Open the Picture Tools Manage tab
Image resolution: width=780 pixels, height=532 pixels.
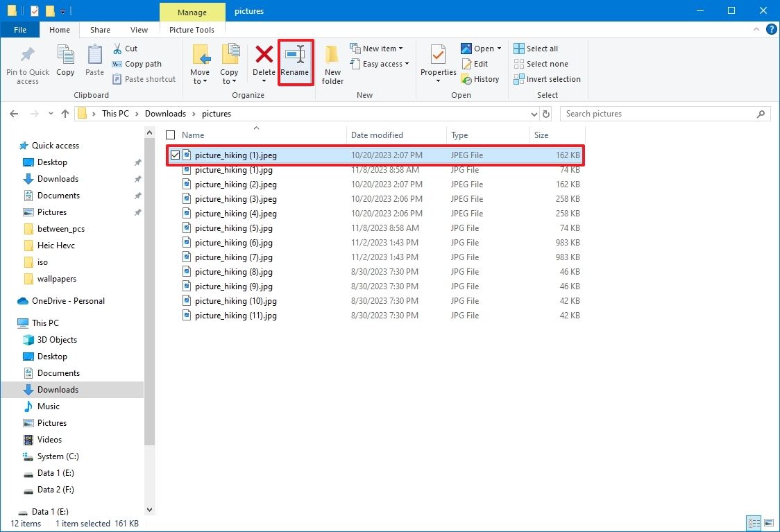(192, 12)
